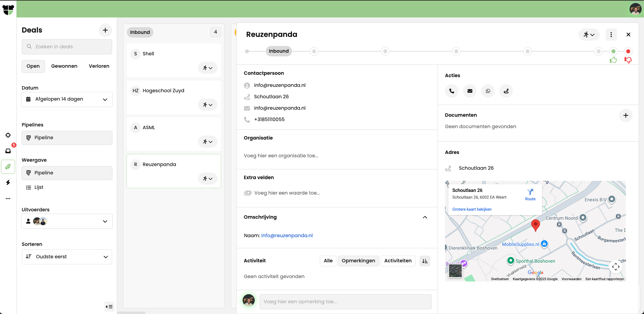Viewport: 644px width, 314px height.
Task: Show the Opmerkingen activity filter
Action: click(x=358, y=261)
